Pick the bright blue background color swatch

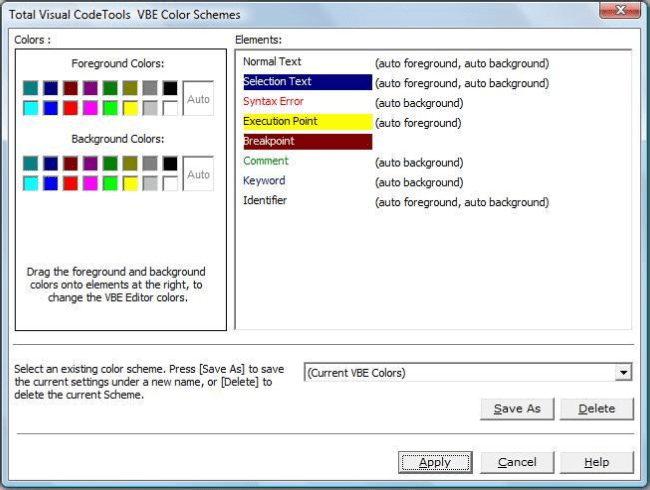(51, 184)
